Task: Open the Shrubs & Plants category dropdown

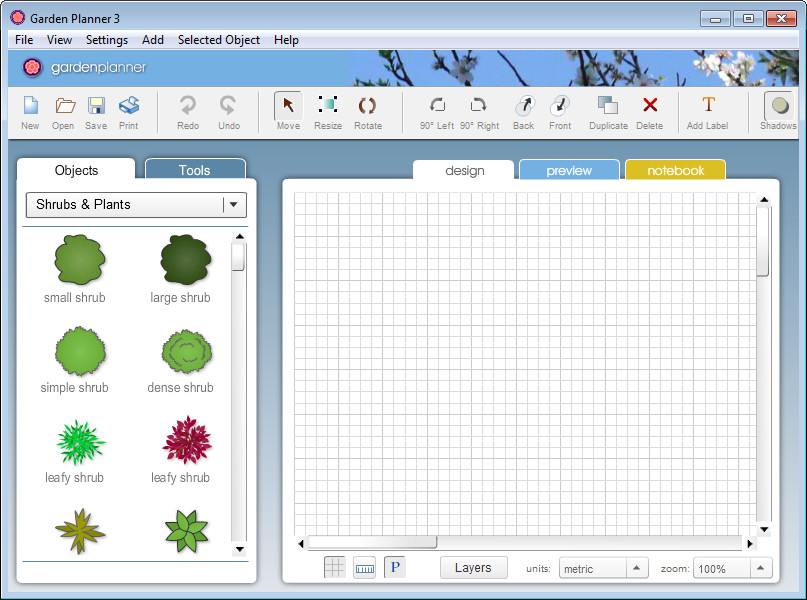Action: click(x=234, y=204)
